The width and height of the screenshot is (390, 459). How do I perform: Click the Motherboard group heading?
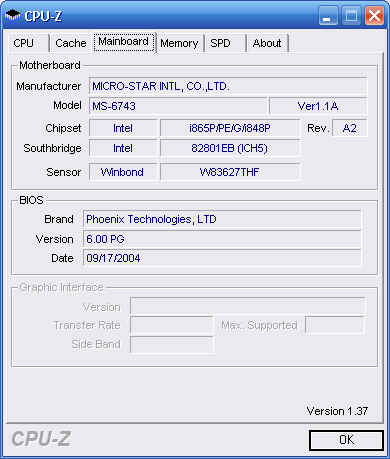point(50,65)
